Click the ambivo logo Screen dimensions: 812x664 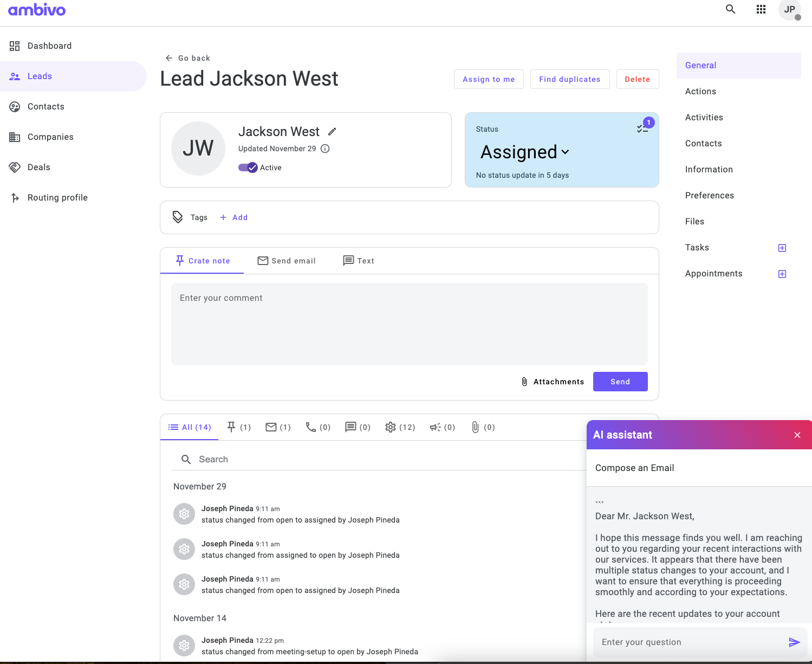tap(37, 10)
